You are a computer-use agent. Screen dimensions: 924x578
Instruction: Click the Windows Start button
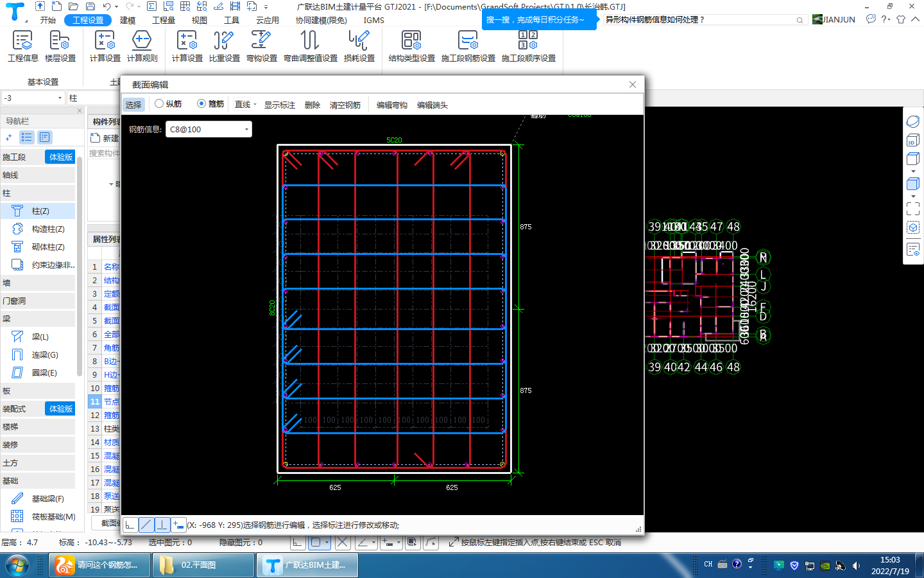(18, 565)
